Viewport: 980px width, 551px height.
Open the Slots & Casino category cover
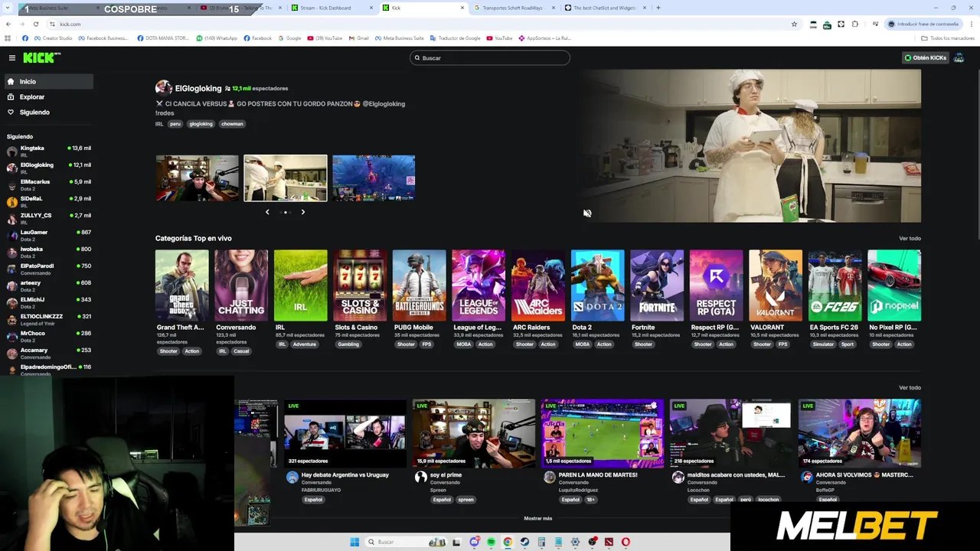pos(360,285)
